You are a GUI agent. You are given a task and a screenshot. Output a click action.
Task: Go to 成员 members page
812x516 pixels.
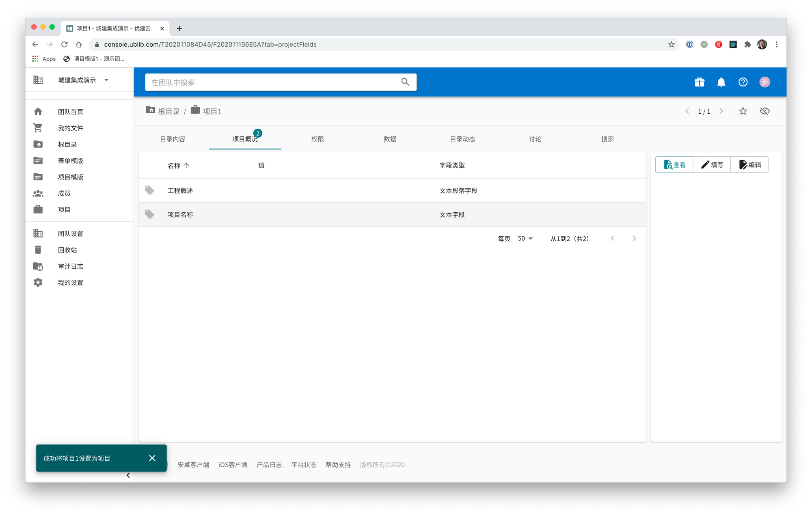64,193
